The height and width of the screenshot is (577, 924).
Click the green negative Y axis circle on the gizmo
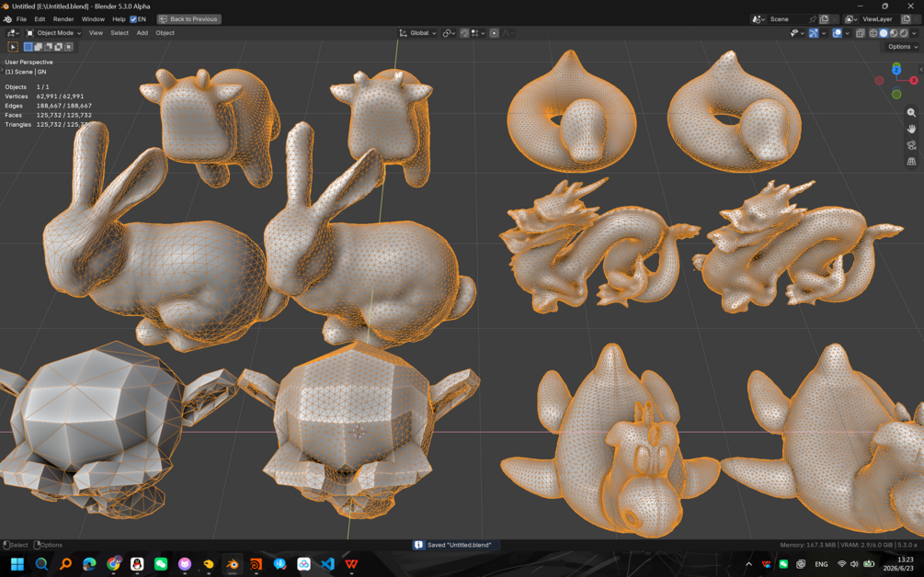[x=896, y=94]
